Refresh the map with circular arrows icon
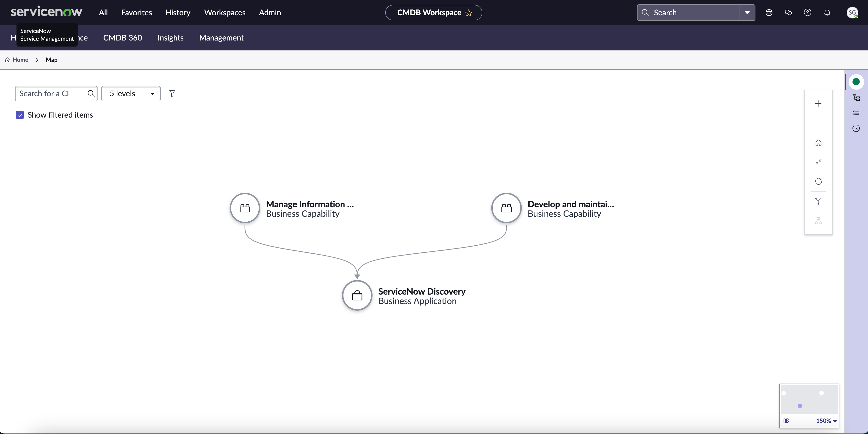This screenshot has height=434, width=868. tap(818, 181)
